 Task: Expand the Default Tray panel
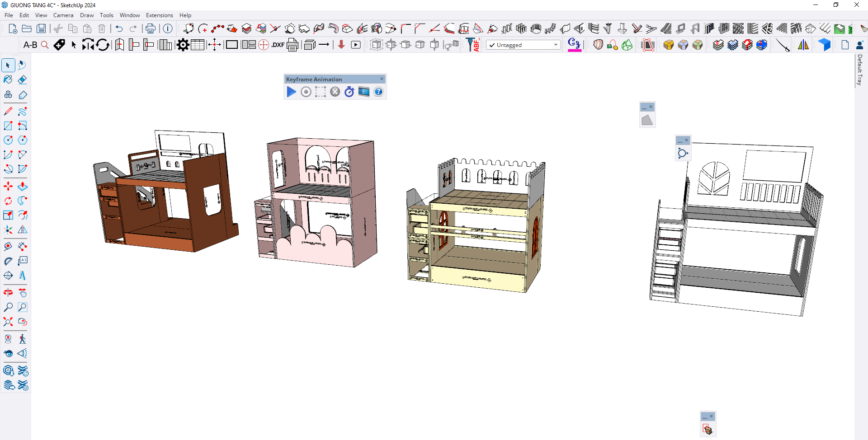(860, 70)
